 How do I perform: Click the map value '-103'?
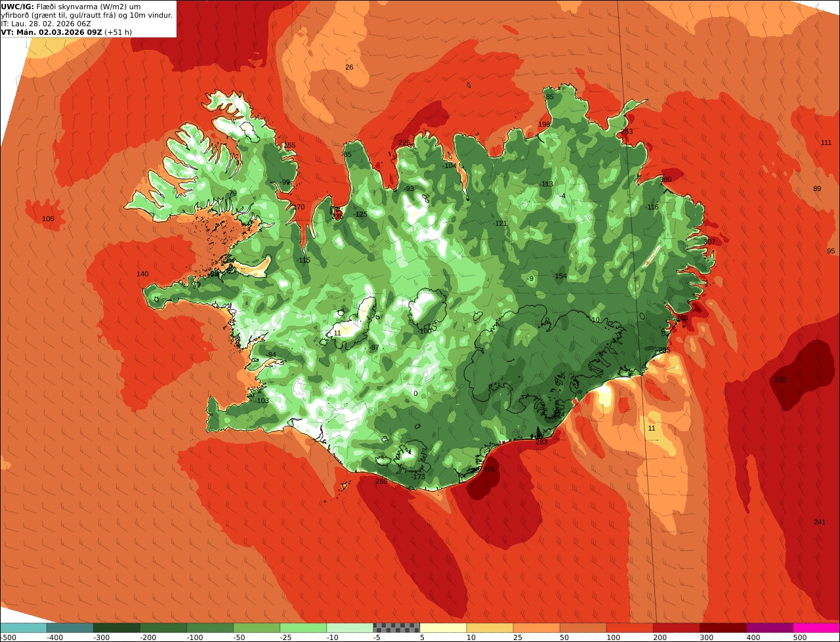[262, 401]
